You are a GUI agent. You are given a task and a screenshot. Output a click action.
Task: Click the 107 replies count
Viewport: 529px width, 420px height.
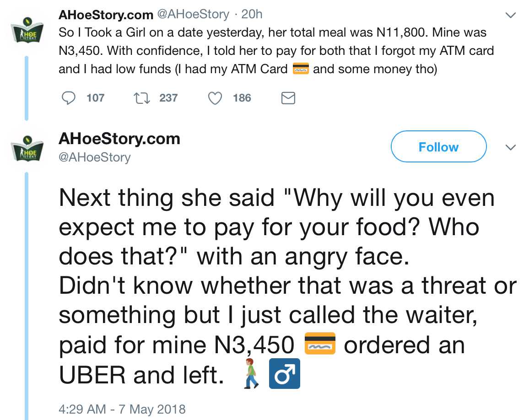coord(95,98)
